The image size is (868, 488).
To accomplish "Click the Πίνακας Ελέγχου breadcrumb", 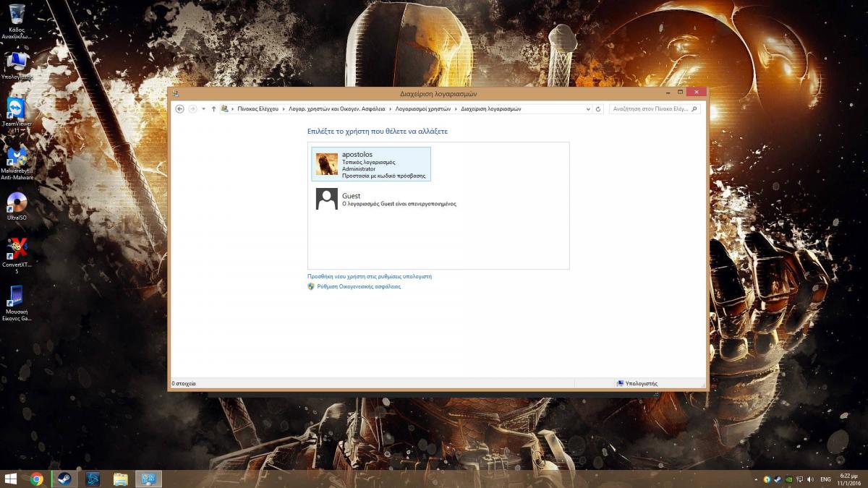I will (258, 109).
